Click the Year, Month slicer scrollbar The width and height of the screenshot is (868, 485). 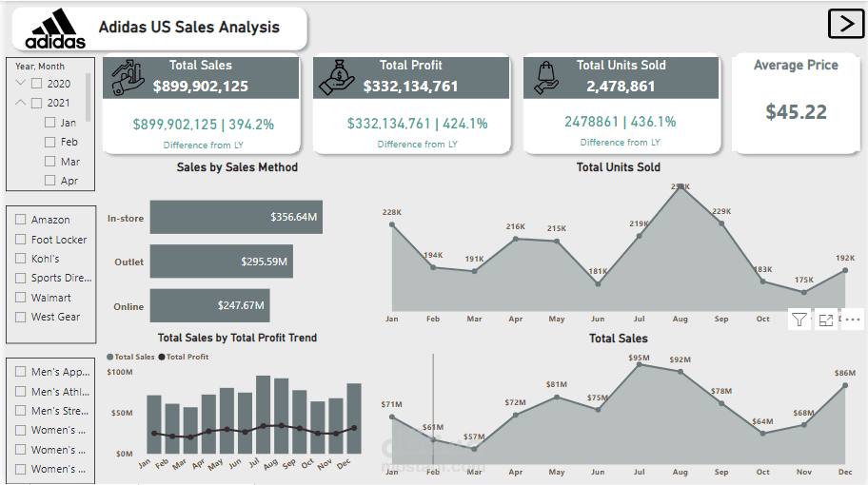click(88, 97)
